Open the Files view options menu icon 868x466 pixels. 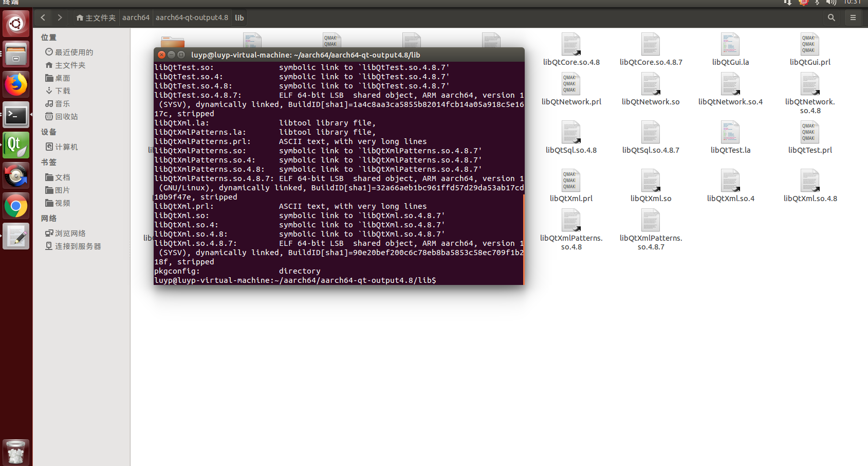853,17
